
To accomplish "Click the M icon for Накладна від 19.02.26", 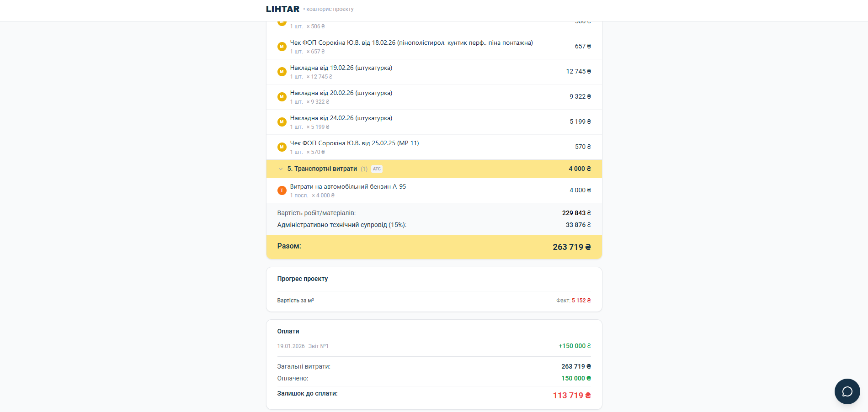I will [x=282, y=72].
